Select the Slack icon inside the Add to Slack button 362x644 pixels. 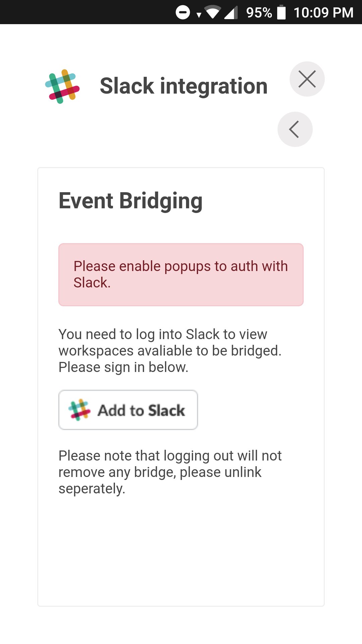tap(80, 410)
